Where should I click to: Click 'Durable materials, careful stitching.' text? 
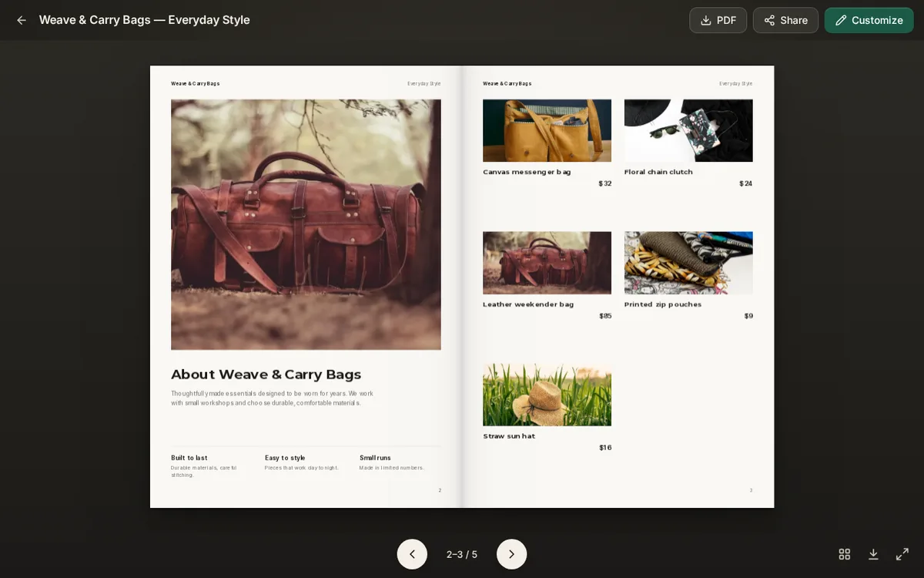(204, 472)
